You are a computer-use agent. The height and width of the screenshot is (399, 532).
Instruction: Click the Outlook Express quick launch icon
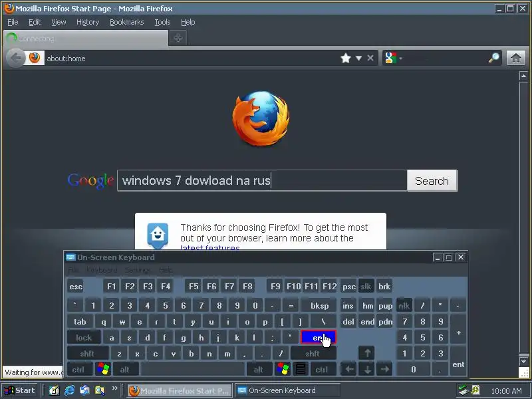point(84,390)
